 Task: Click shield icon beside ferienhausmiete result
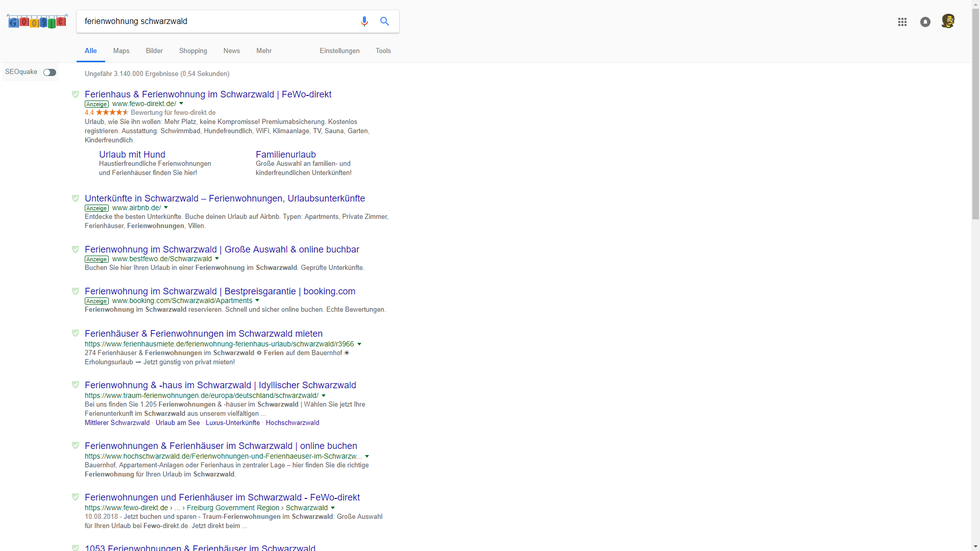76,333
